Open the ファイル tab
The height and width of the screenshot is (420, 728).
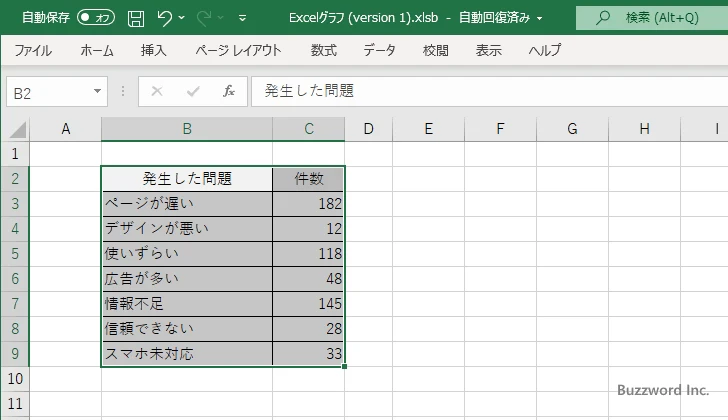(33, 50)
